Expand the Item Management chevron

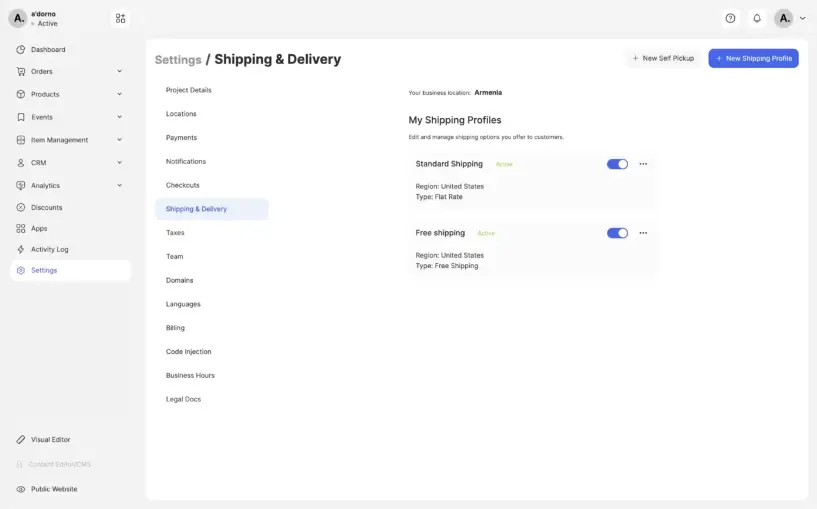(x=119, y=140)
